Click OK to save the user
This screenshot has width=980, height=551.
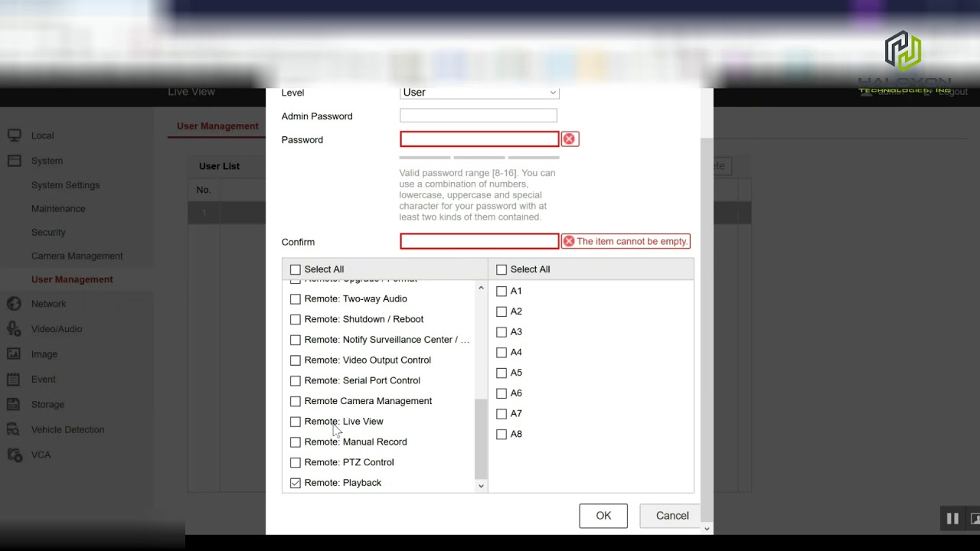[x=603, y=516]
